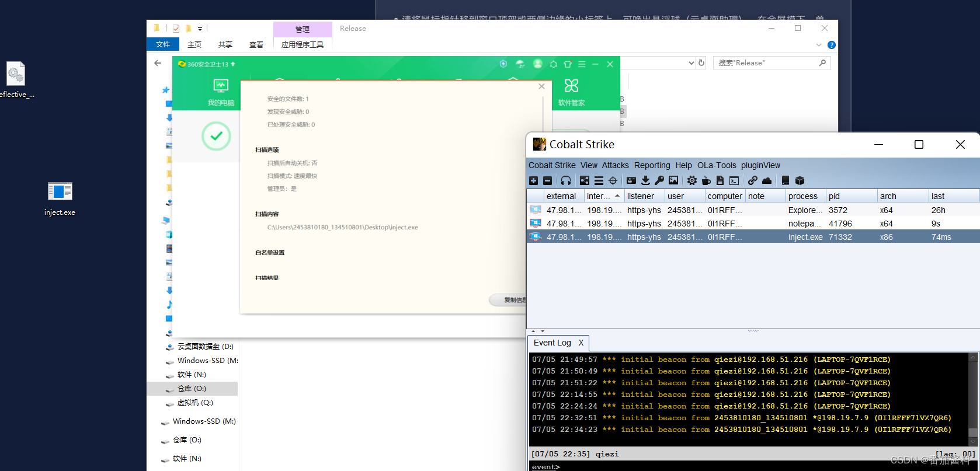This screenshot has width=980, height=471.
Task: Open the Attacks menu
Action: tap(616, 165)
